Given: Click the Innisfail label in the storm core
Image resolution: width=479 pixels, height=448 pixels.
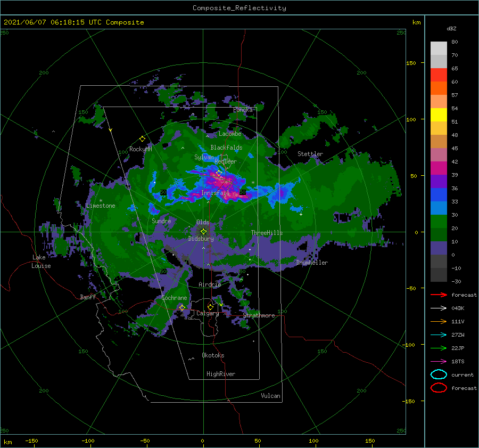Looking at the screenshot, I should [215, 193].
